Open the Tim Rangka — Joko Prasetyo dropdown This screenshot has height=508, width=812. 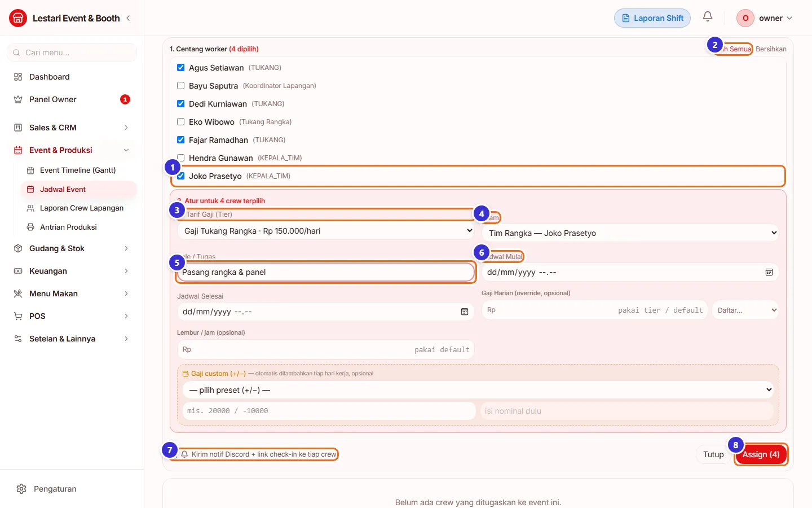click(630, 233)
